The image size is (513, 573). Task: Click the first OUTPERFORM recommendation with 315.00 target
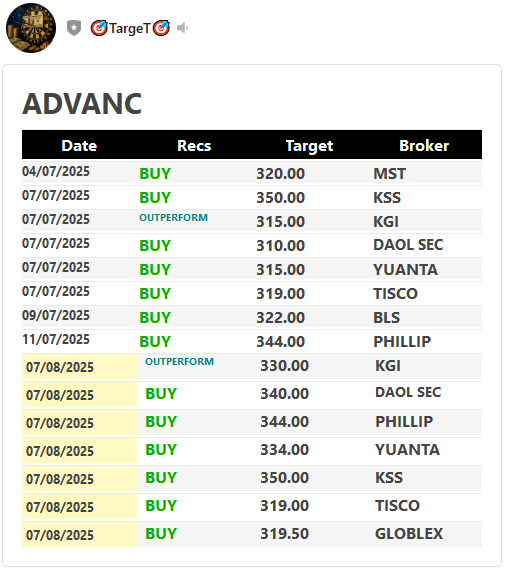pos(174,217)
